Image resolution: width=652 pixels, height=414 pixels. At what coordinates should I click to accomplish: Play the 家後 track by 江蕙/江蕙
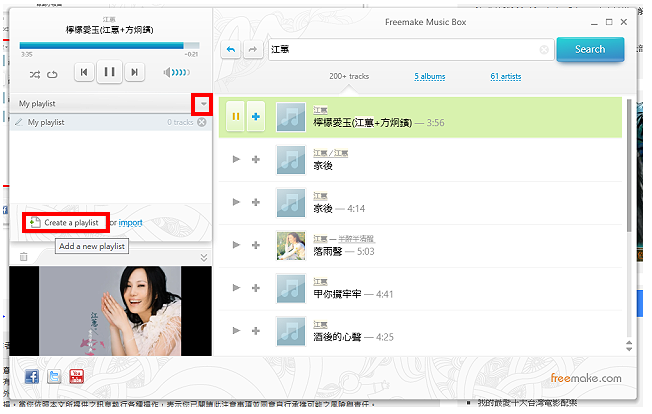click(x=236, y=159)
